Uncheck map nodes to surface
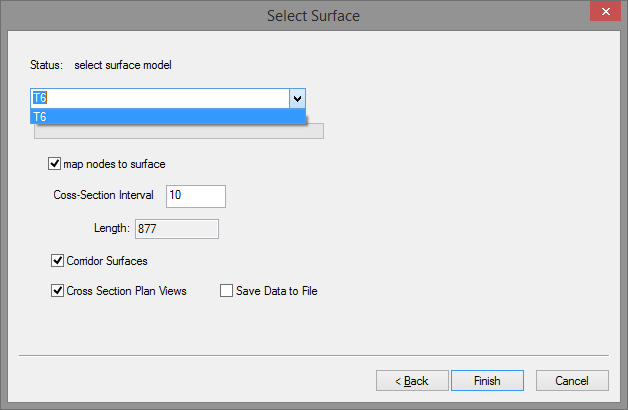 (x=54, y=164)
